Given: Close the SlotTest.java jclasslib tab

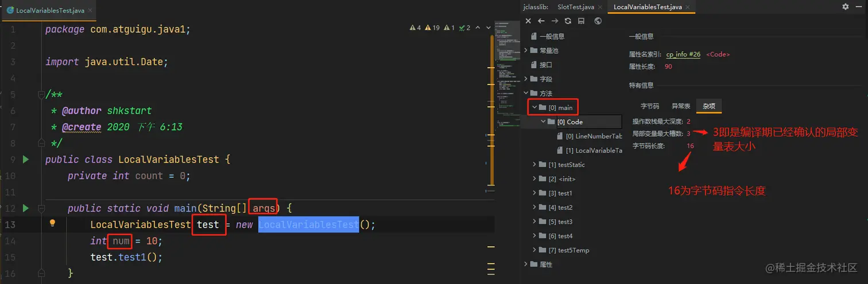Looking at the screenshot, I should click(600, 7).
